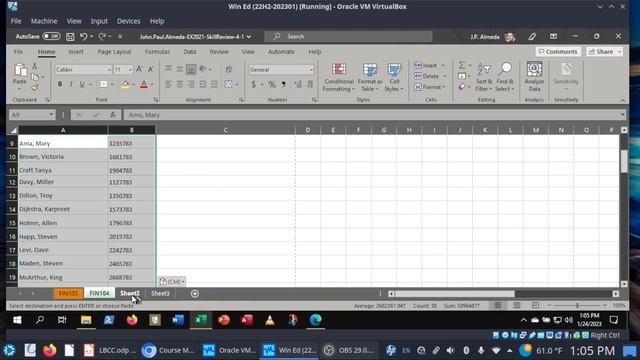Click the Fill Color bucket icon

pos(125,84)
